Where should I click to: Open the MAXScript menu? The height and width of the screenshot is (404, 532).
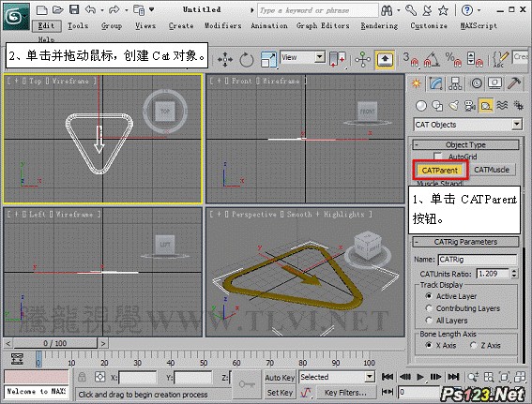(x=479, y=25)
